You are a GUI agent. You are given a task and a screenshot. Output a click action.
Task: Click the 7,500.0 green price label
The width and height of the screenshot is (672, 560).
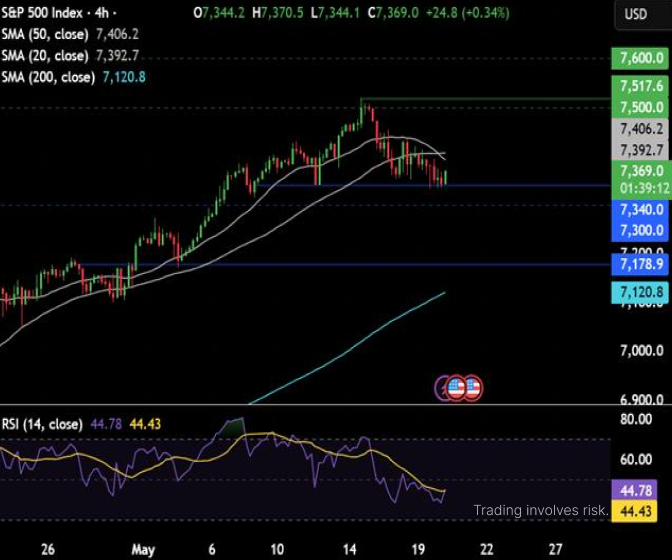click(640, 107)
